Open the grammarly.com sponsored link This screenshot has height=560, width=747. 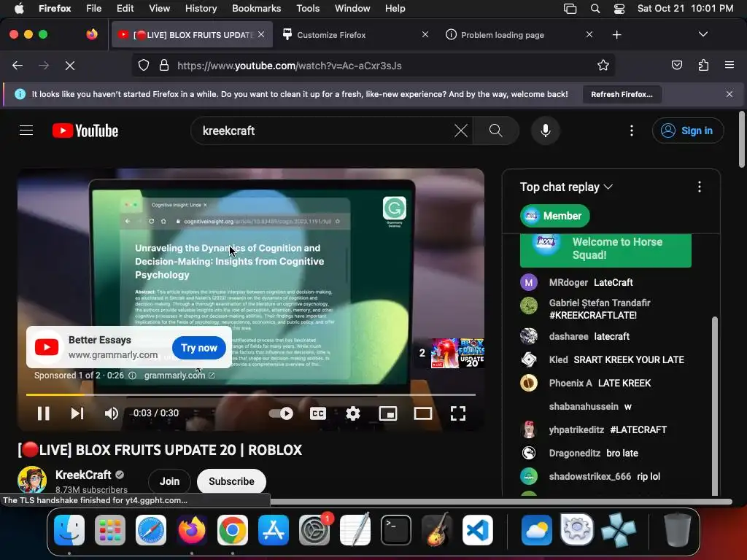tap(179, 376)
